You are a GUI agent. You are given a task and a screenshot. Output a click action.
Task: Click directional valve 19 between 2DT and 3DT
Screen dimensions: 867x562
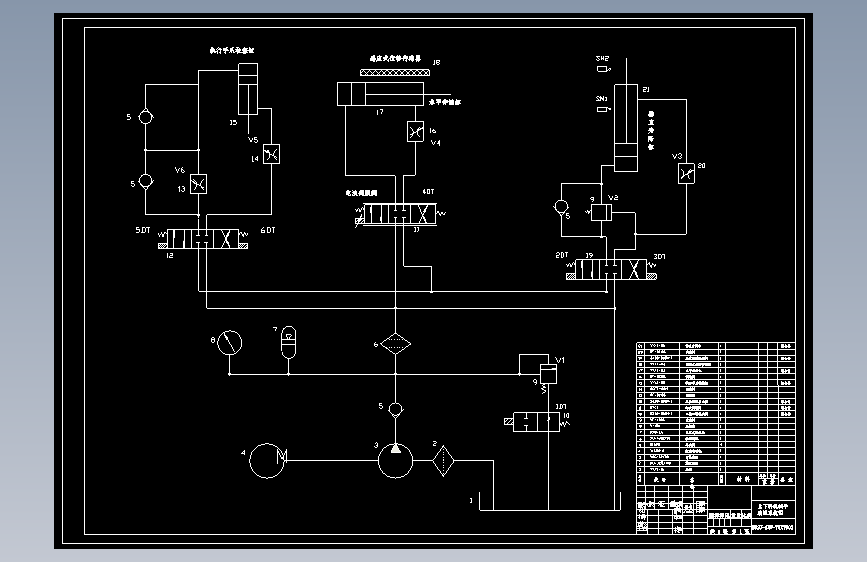611,269
